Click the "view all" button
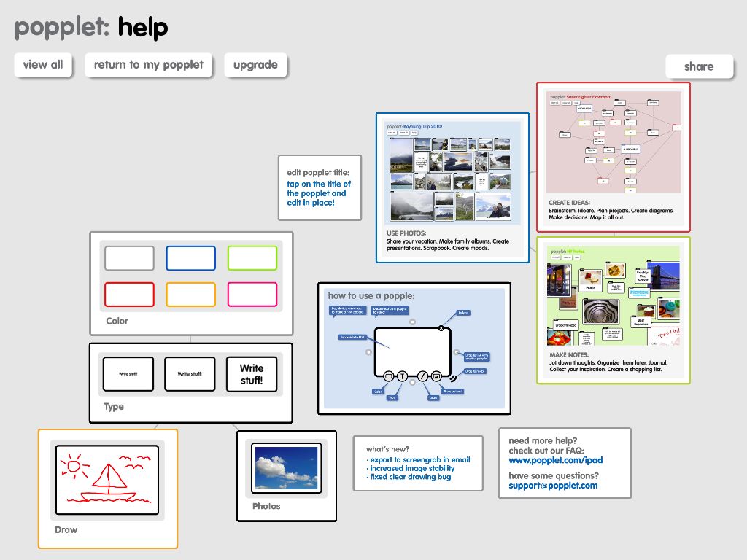This screenshot has height=560, width=747. click(x=43, y=65)
